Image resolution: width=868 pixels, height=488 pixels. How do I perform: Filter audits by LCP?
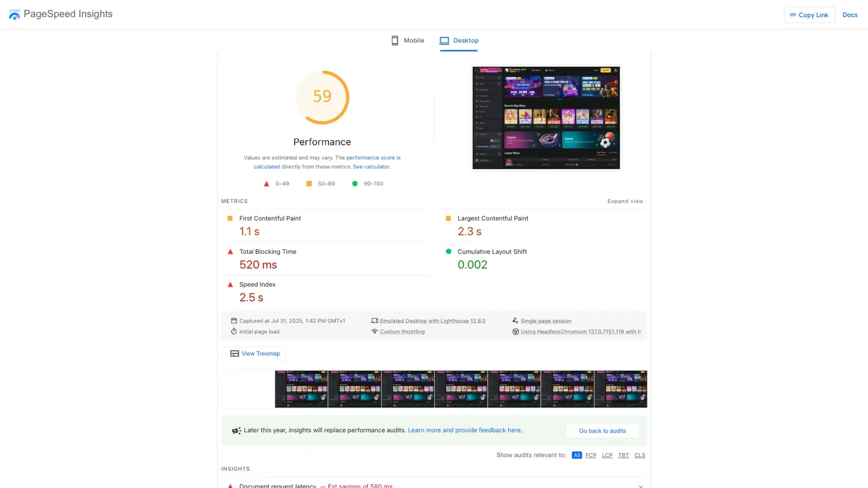[x=607, y=455]
